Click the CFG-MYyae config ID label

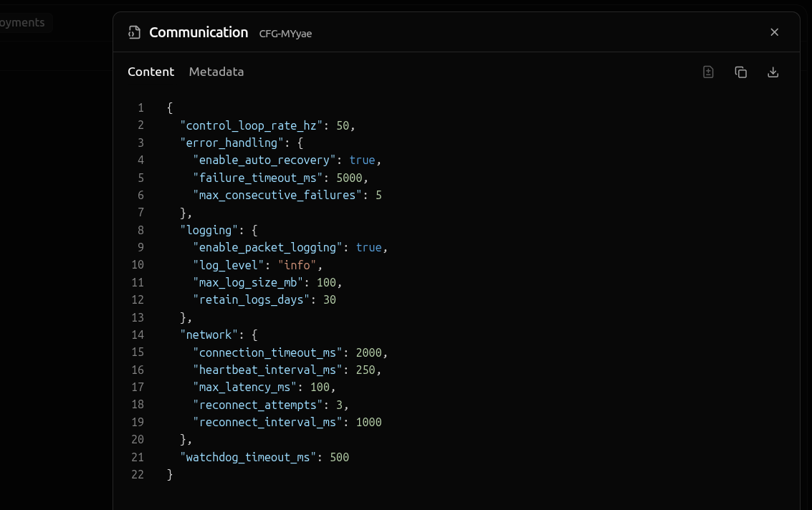(x=285, y=34)
